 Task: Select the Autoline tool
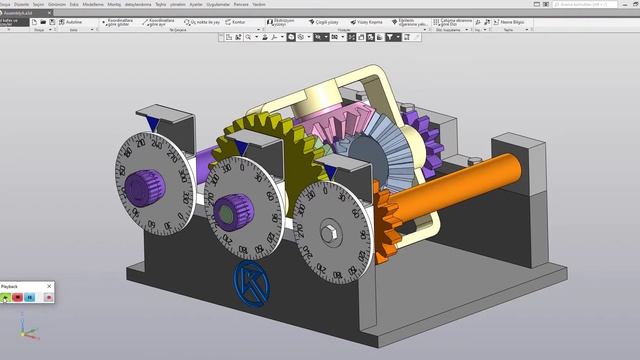click(71, 22)
